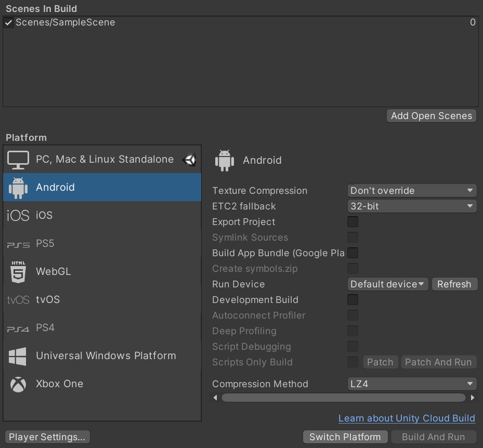Select PC, Mac & Linux Standalone platform
The width and height of the screenshot is (483, 448).
pos(102,159)
